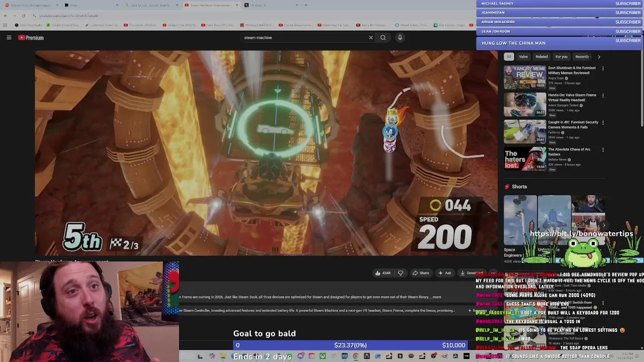Open the 'Create a Sound Sea...' bookmark
The image size is (644, 362).
tap(64, 25)
